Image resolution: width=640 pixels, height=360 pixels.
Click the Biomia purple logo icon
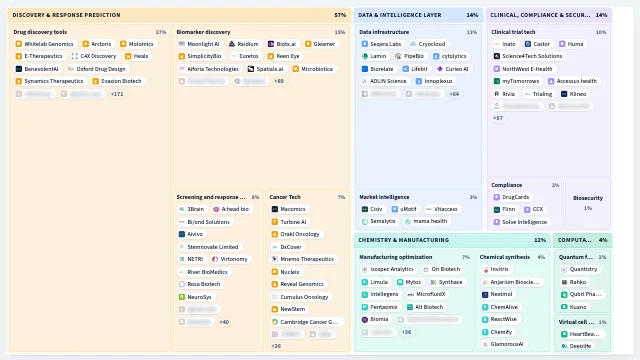pos(364,319)
